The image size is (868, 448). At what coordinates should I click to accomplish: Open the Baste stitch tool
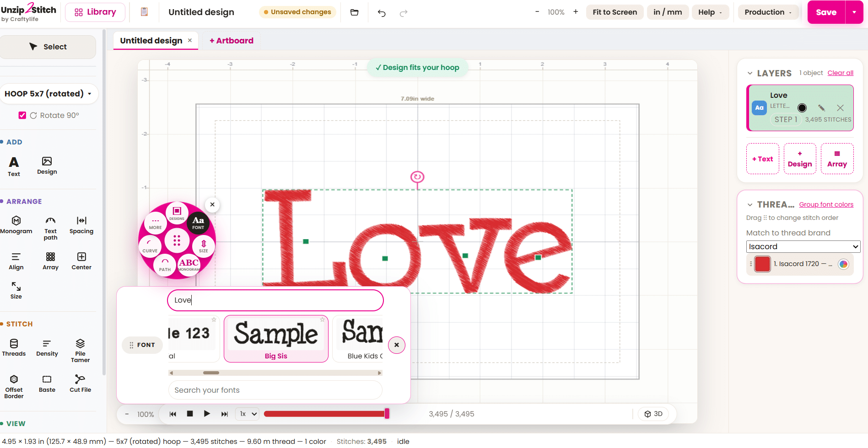47,384
